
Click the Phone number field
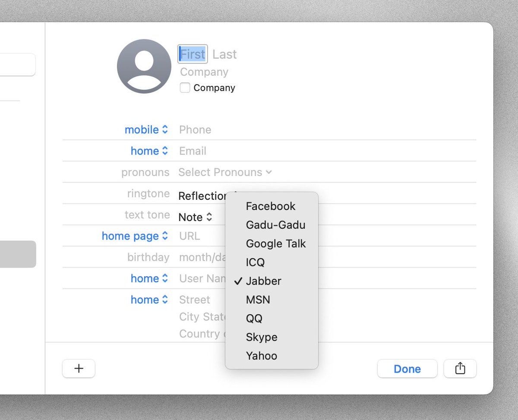point(195,129)
